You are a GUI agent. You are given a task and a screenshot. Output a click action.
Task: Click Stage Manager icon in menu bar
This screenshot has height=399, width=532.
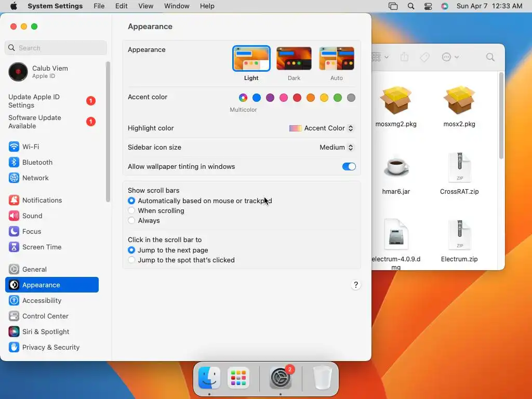(x=393, y=6)
